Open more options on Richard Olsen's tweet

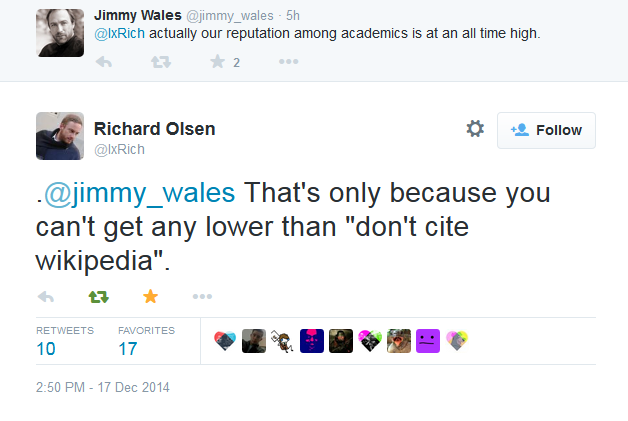pos(202,297)
